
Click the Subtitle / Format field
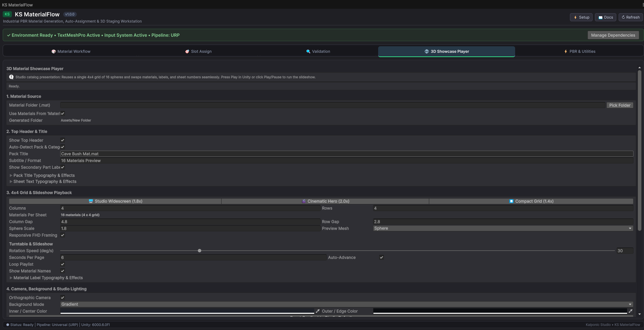[347, 160]
